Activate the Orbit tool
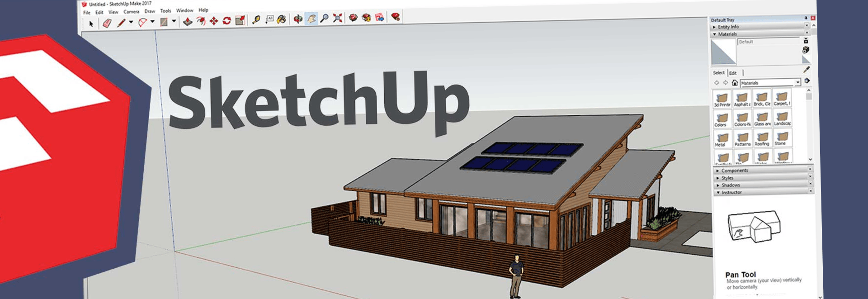 coord(298,19)
